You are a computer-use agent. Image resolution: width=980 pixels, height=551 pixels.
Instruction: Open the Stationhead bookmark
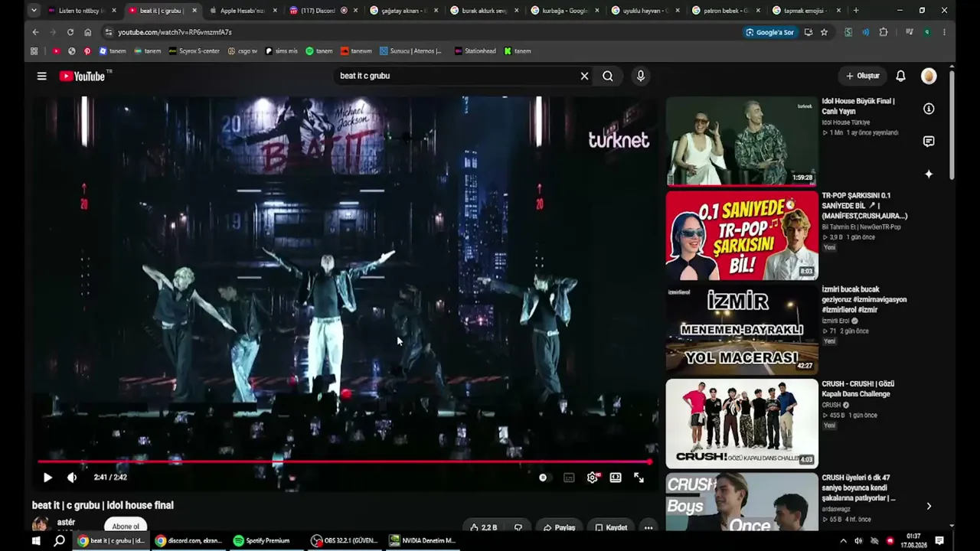(x=475, y=51)
